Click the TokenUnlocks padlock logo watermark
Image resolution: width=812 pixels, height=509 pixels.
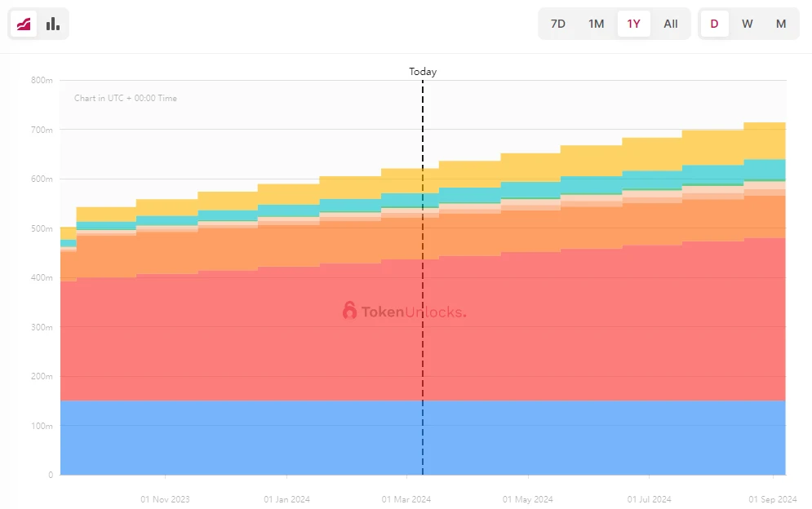pyautogui.click(x=350, y=311)
